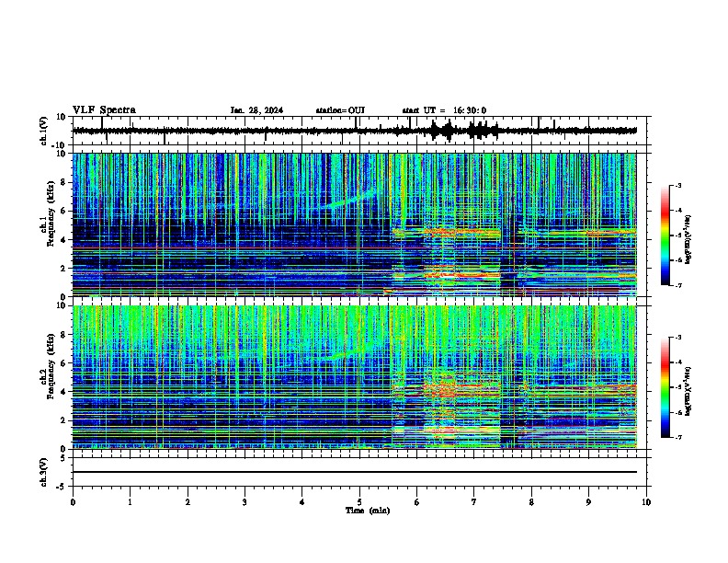Click the '9' tick on the time axis
Viewport: 728px width, 563px height.
[588, 502]
